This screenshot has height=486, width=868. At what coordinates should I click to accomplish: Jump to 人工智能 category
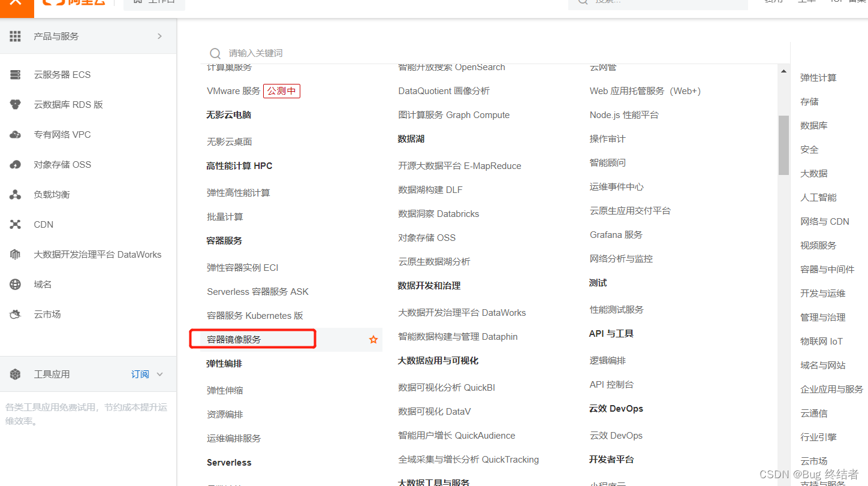pos(818,198)
